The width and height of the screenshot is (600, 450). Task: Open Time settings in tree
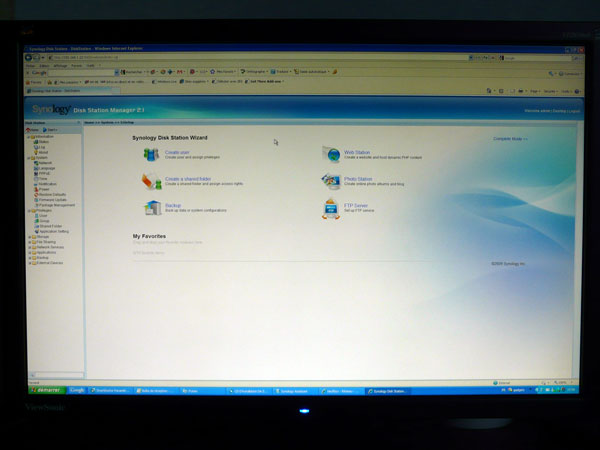(x=41, y=179)
